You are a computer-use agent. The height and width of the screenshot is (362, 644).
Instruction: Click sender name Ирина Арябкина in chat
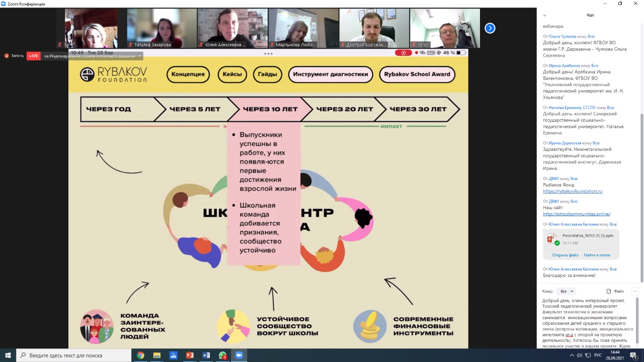click(x=564, y=66)
